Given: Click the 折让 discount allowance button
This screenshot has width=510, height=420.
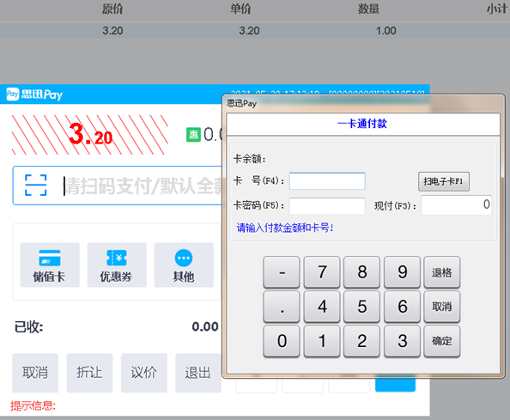Looking at the screenshot, I should 90,373.
